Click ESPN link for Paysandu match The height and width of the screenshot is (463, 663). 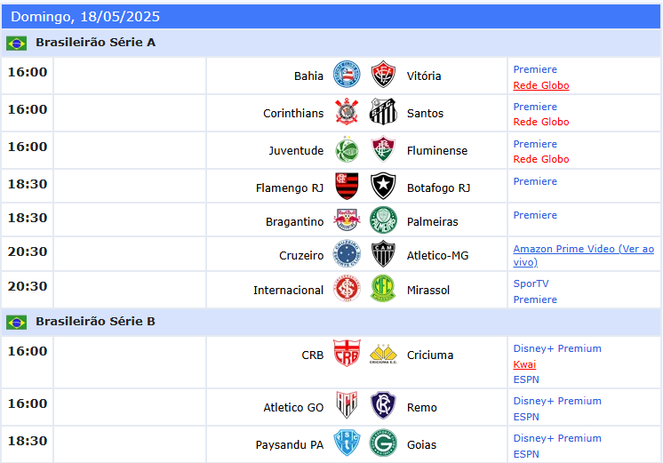(x=526, y=454)
